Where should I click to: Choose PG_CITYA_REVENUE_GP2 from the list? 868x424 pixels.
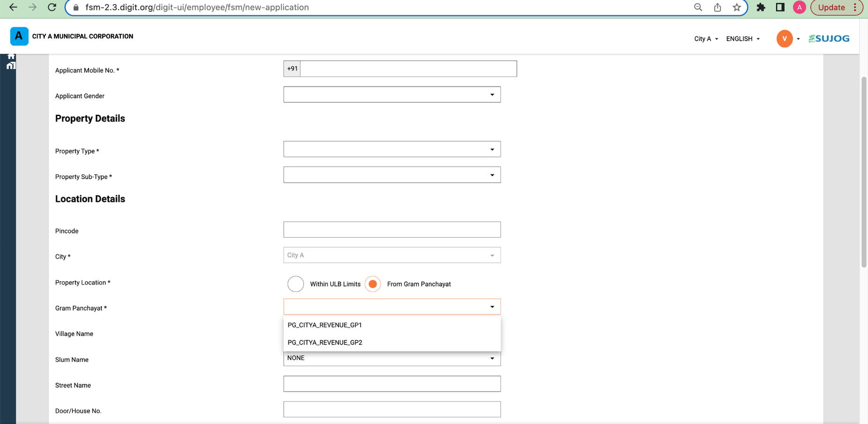pyautogui.click(x=325, y=343)
